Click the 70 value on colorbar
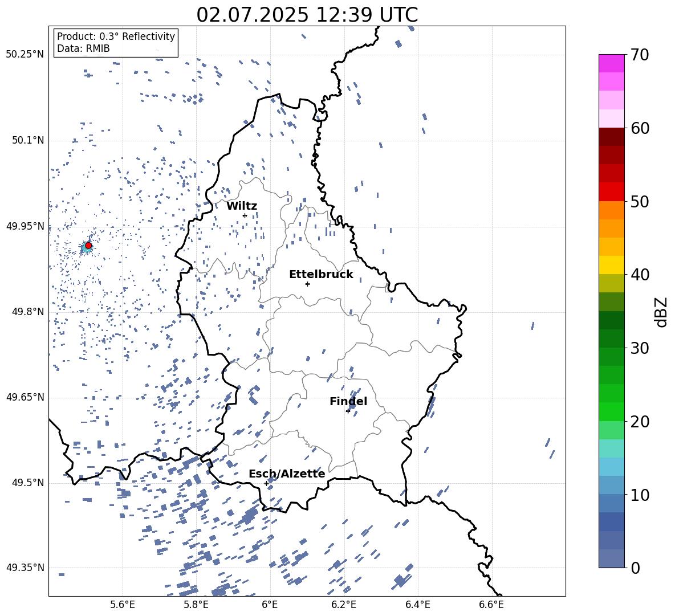Viewport: 675px width, 616px height. point(639,55)
